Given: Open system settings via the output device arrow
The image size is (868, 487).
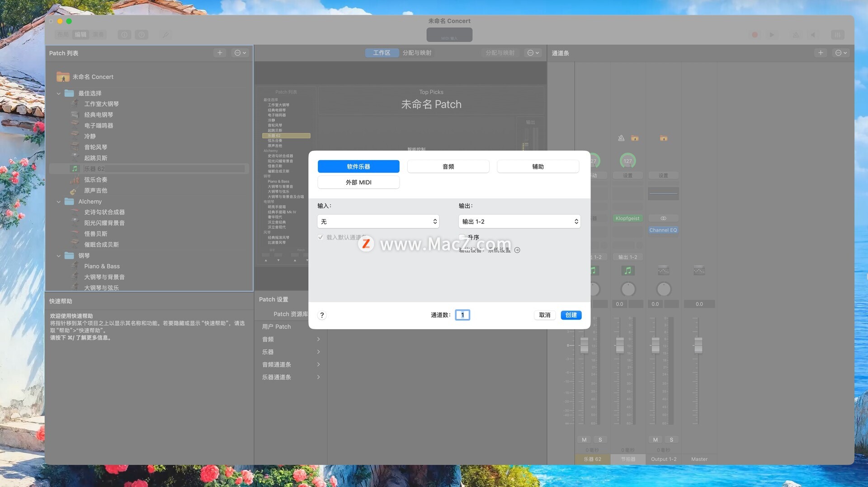Looking at the screenshot, I should pos(517,250).
